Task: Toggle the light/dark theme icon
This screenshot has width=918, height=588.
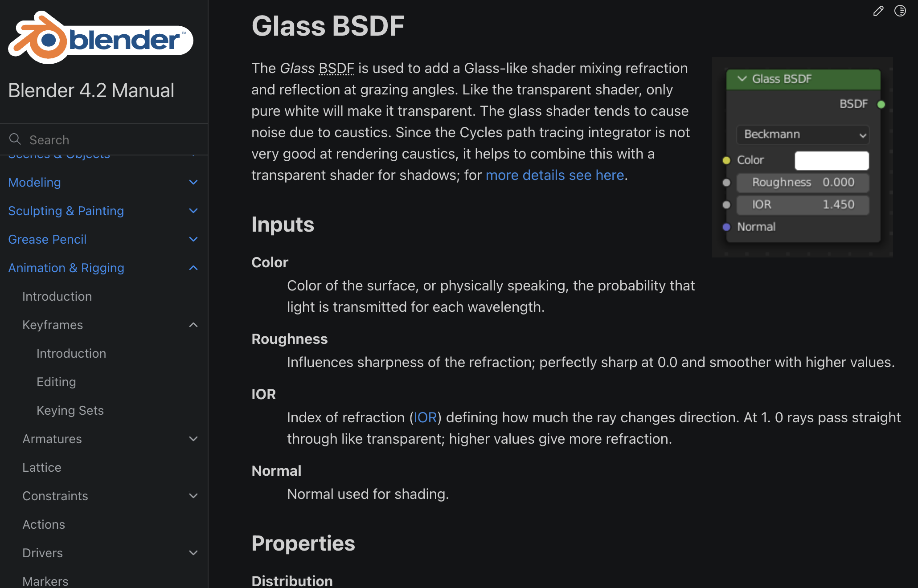Action: pyautogui.click(x=900, y=11)
